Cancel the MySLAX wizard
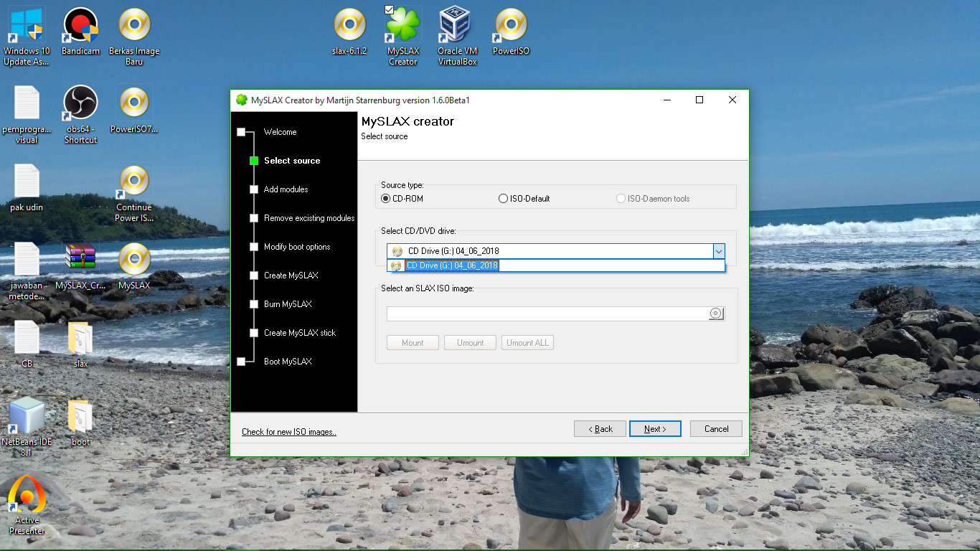The width and height of the screenshot is (980, 551). coord(716,429)
